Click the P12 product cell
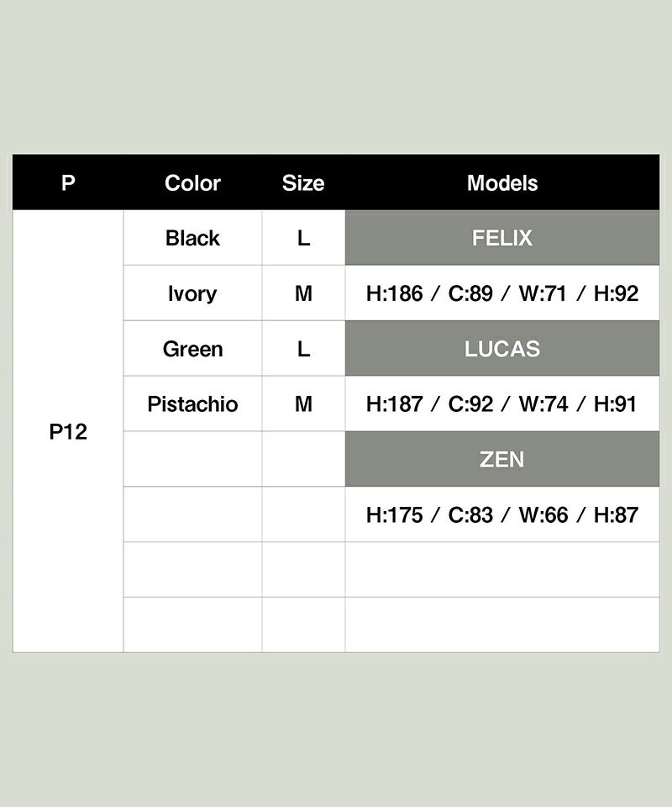Screen dimensions: 672x807 (68, 432)
